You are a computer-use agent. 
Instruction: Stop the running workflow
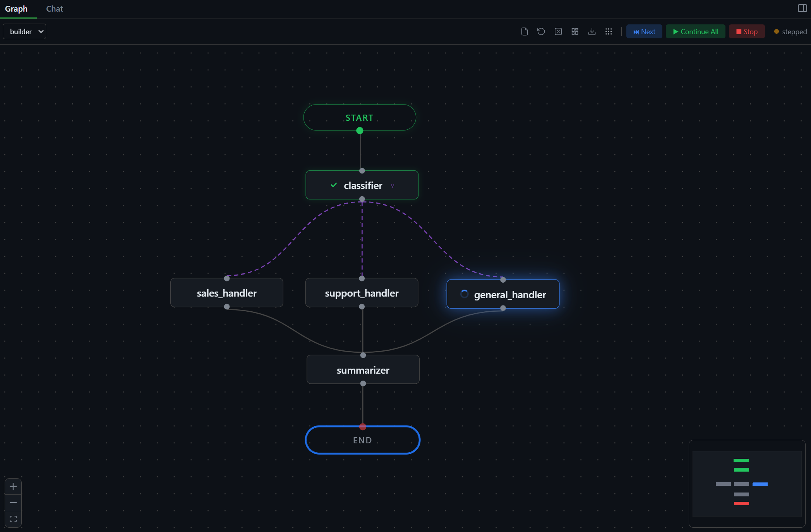pyautogui.click(x=746, y=31)
